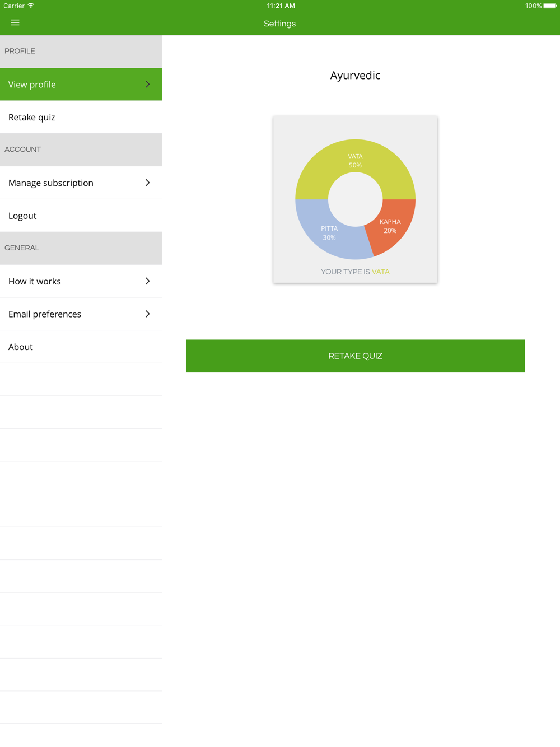This screenshot has width=560, height=747.
Task: Expand Manage subscription chevron
Action: coord(148,183)
